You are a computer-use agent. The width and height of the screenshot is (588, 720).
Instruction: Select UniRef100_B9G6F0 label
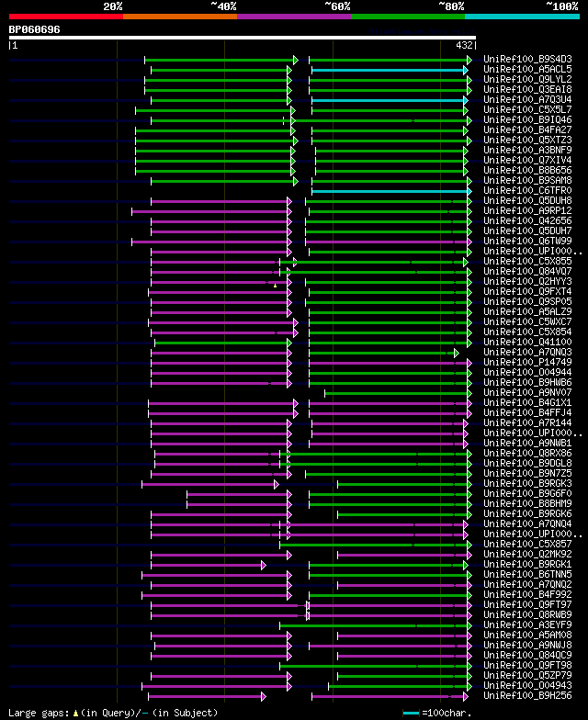[527, 494]
